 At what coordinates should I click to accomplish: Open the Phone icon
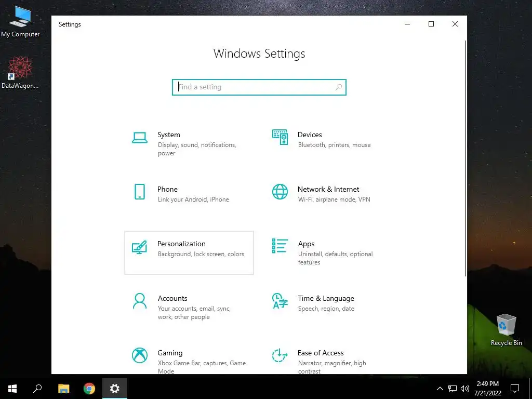[139, 192]
